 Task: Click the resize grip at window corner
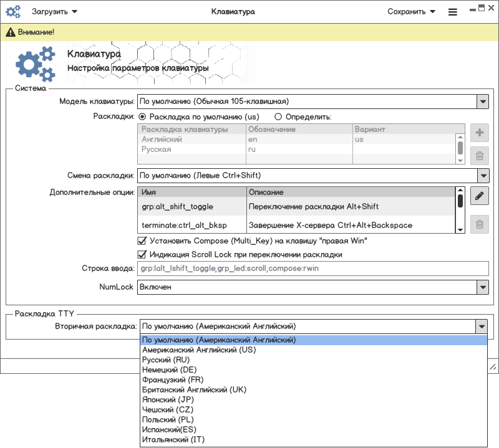tap(492, 367)
